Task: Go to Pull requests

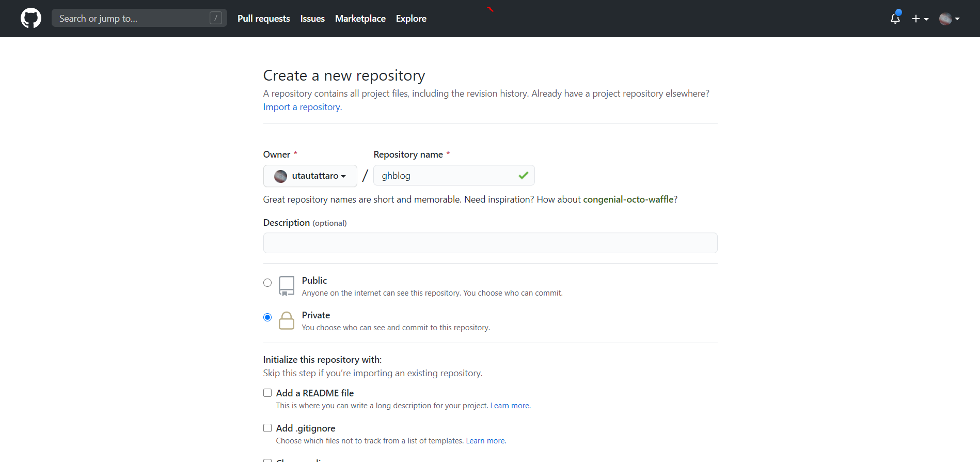Action: click(x=264, y=19)
